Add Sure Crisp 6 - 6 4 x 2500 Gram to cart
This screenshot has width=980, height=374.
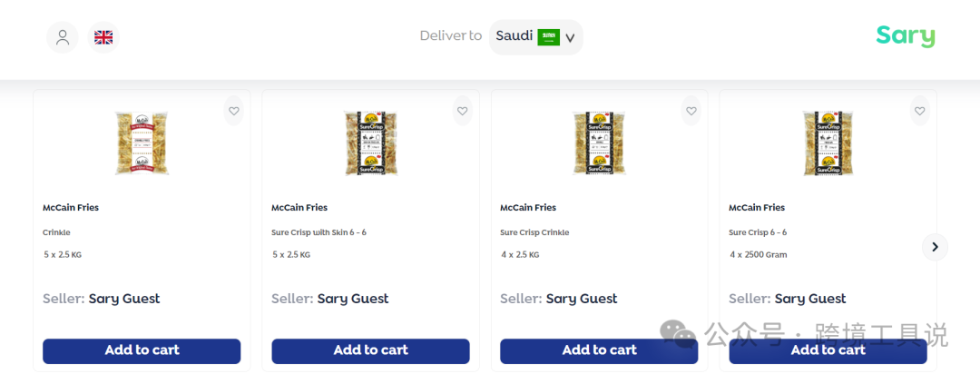click(828, 350)
